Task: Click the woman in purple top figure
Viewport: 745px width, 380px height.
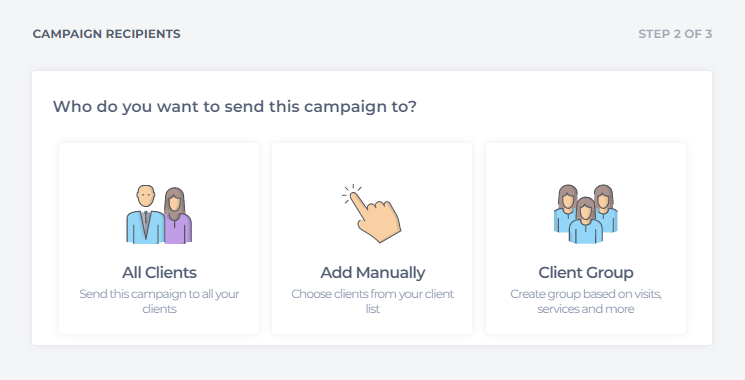Action: pos(177,216)
